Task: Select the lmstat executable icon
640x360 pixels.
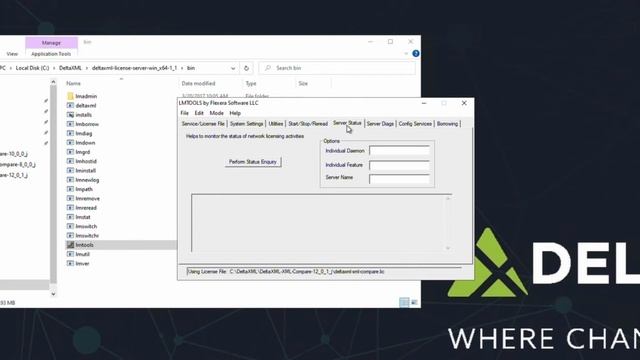Action: (x=70, y=217)
